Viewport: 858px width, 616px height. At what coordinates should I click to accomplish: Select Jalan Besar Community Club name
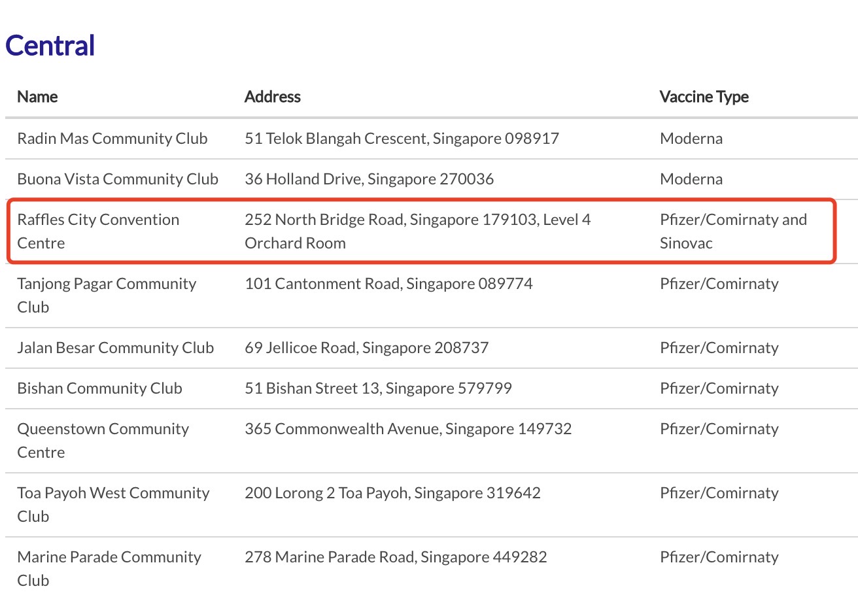[x=116, y=348]
